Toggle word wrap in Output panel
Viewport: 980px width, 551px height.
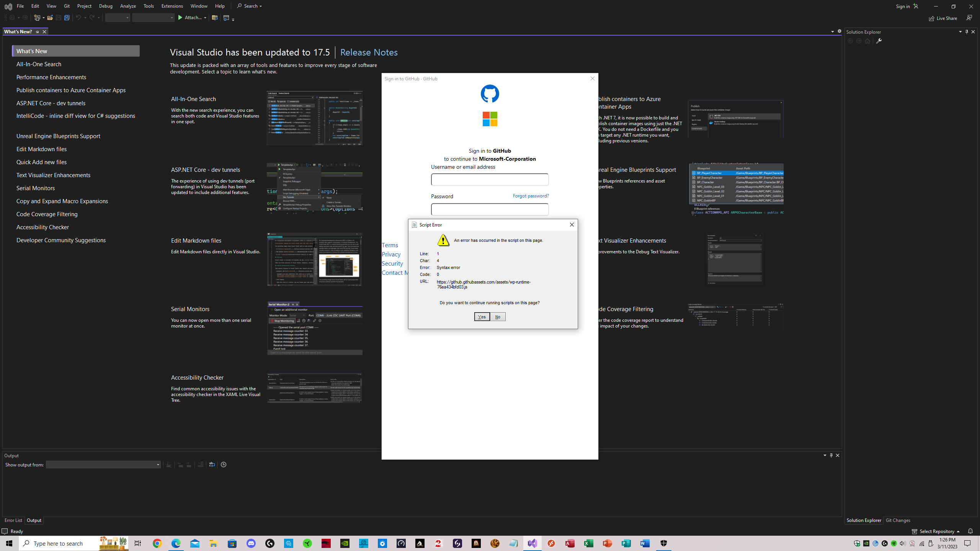click(x=212, y=465)
